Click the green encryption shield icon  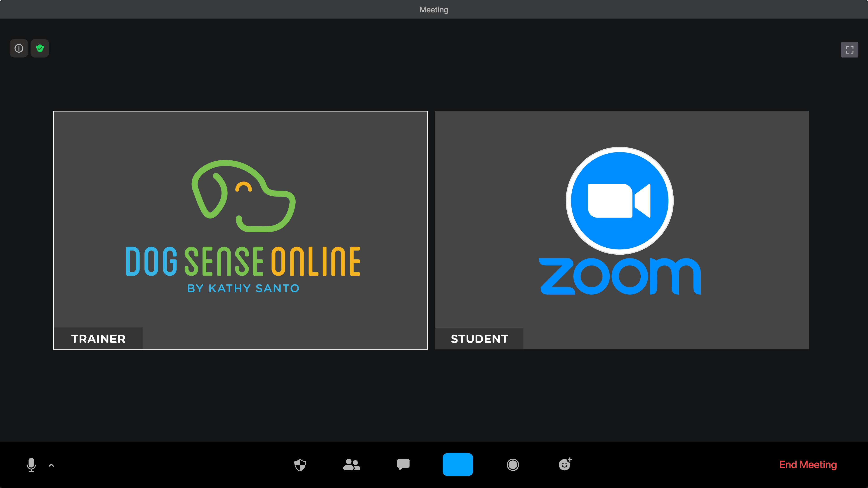click(40, 48)
